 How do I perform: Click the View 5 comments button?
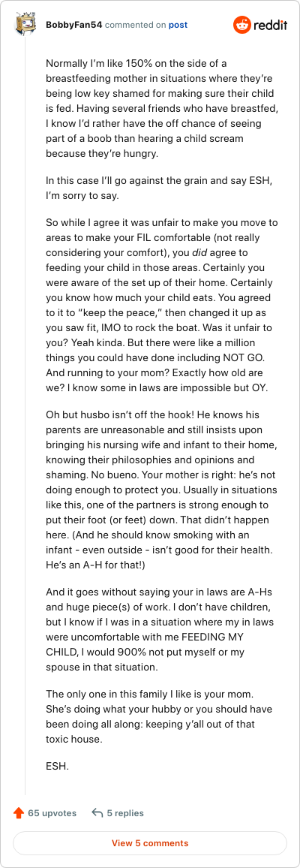(150, 844)
